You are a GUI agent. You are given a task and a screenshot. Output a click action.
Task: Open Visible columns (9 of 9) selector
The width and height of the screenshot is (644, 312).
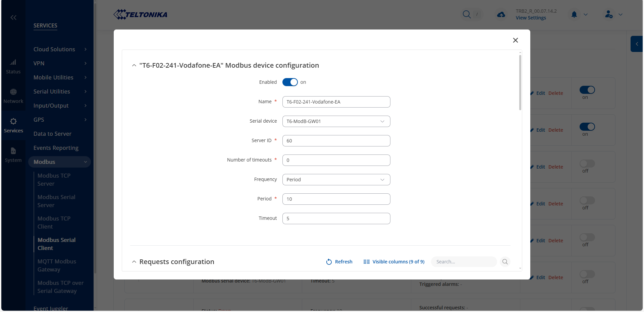[394, 262]
